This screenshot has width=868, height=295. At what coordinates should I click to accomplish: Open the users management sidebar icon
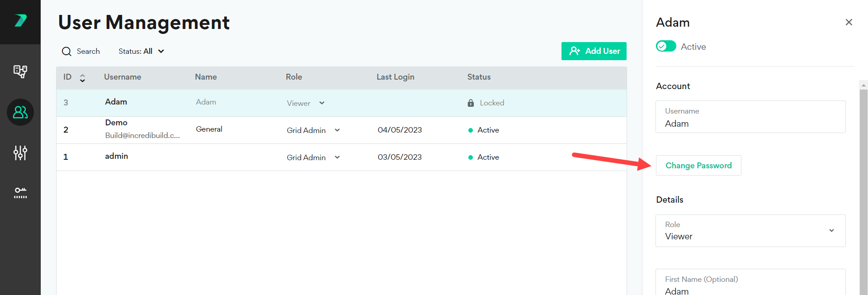click(20, 112)
